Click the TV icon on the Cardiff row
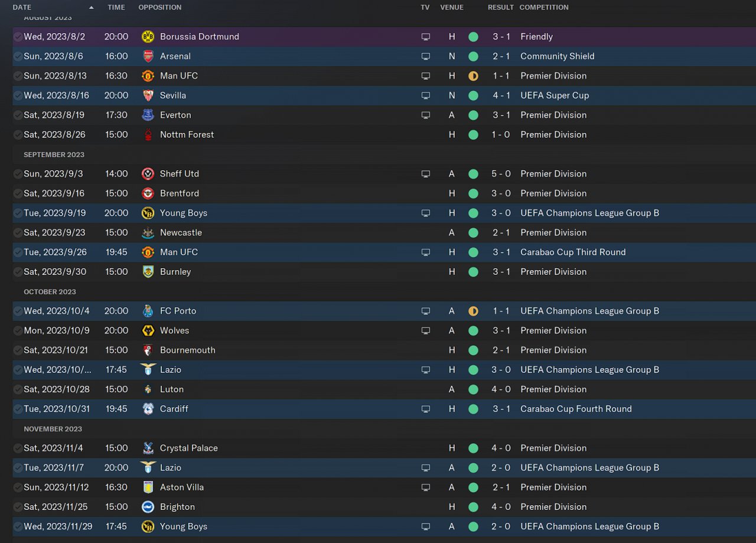756x543 pixels. coord(425,409)
